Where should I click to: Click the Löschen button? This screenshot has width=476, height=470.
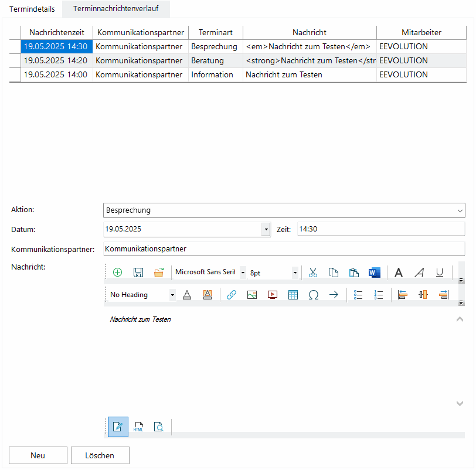click(100, 455)
